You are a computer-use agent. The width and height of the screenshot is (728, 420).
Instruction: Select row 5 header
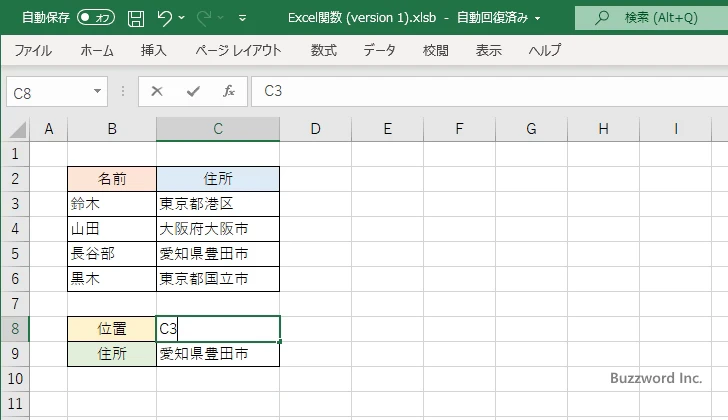point(15,254)
